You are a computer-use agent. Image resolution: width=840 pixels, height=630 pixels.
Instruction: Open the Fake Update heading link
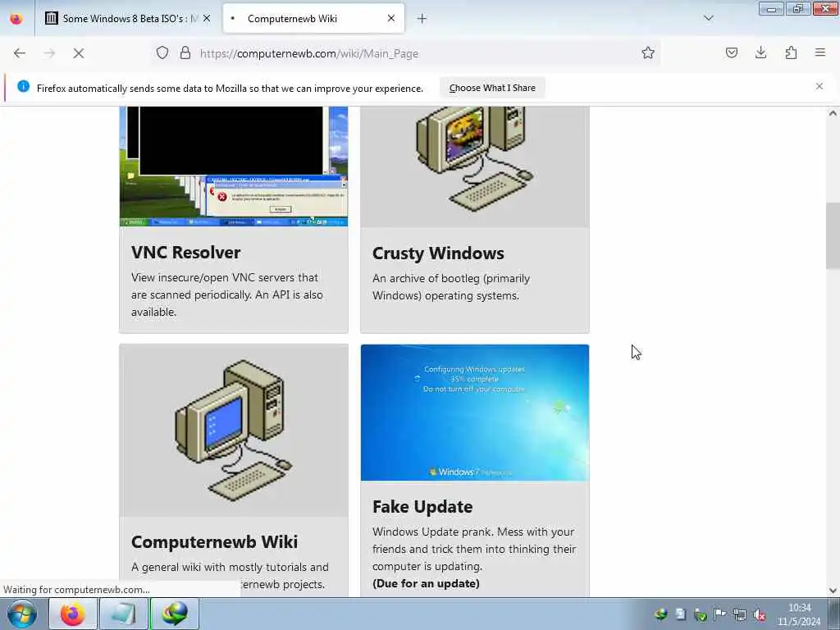[422, 507]
